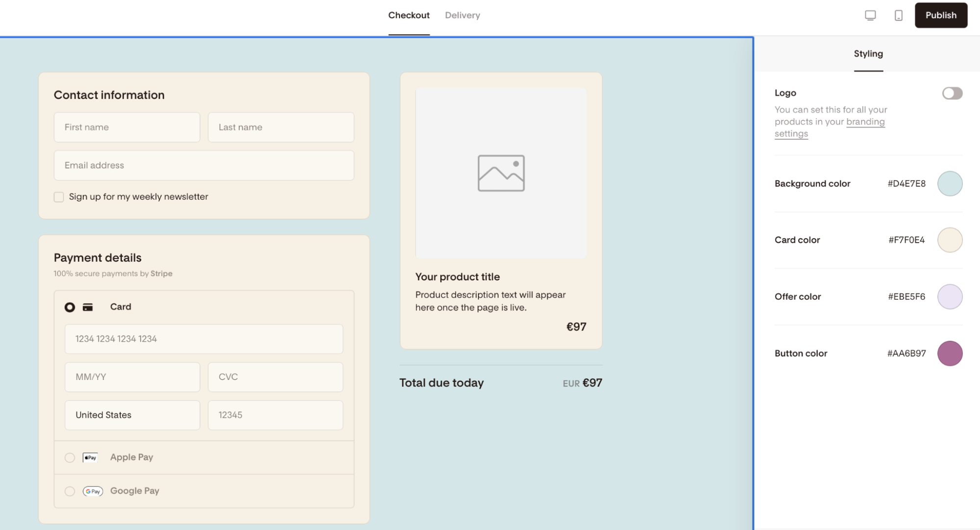Open the Offer color swatch

(x=950, y=297)
